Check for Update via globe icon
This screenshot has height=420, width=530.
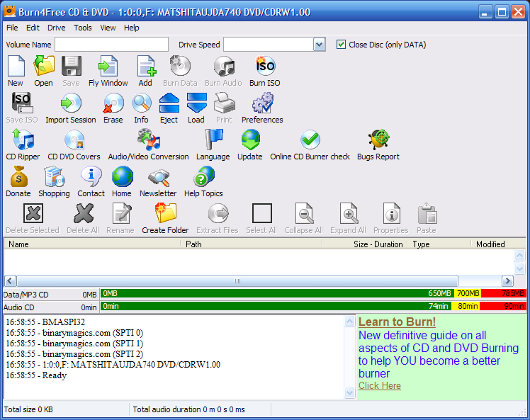pos(250,140)
